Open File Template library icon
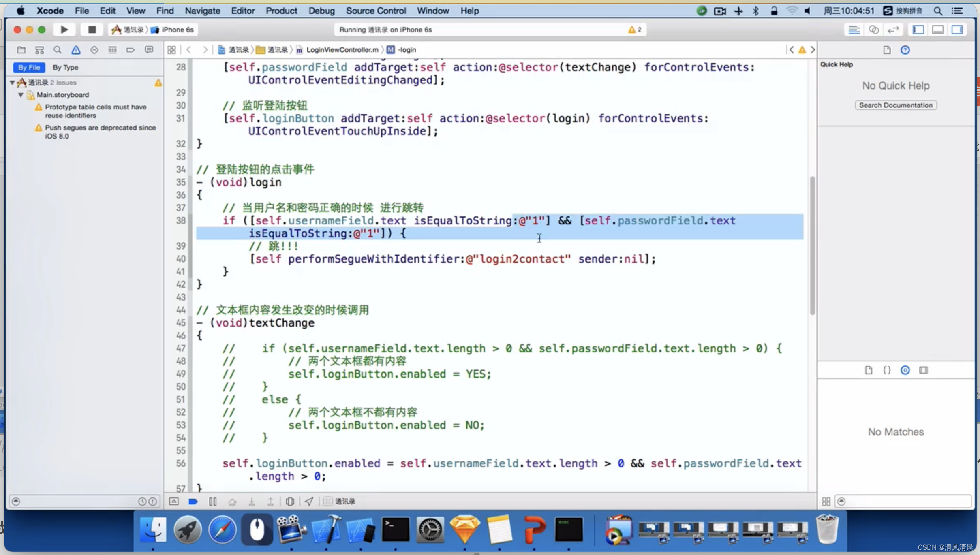This screenshot has height=555, width=980. 869,370
